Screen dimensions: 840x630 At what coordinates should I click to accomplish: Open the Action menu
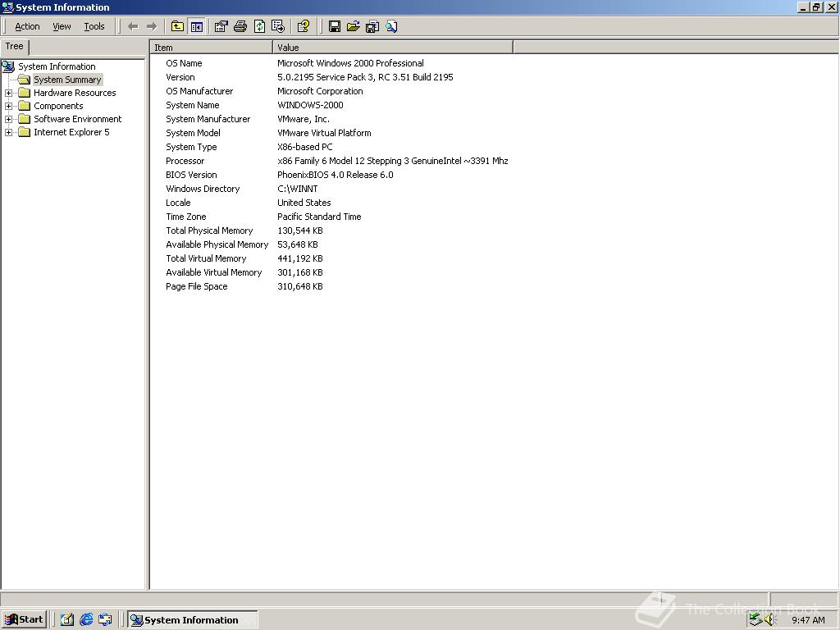point(27,26)
